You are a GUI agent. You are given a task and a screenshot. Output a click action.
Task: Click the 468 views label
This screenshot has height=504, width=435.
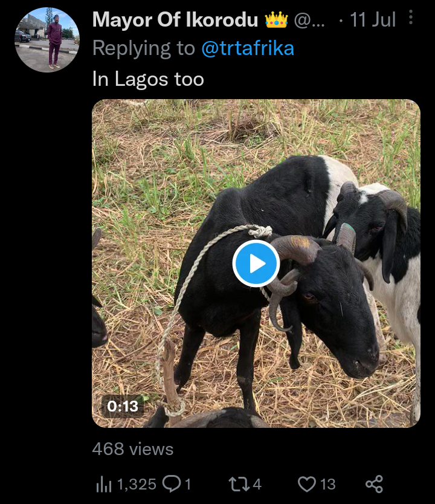point(132,449)
